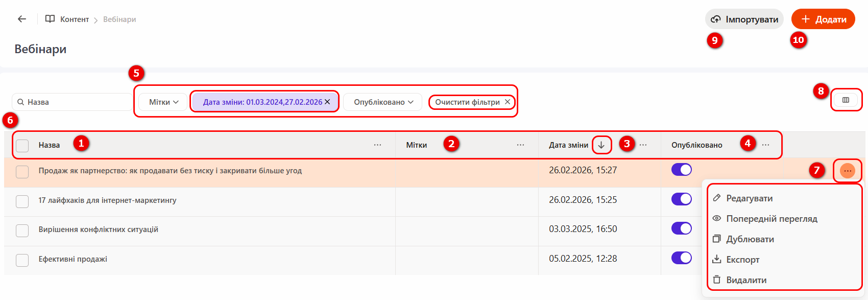Toggle published switch for Вирішення конфліктних ситуацій

[681, 228]
